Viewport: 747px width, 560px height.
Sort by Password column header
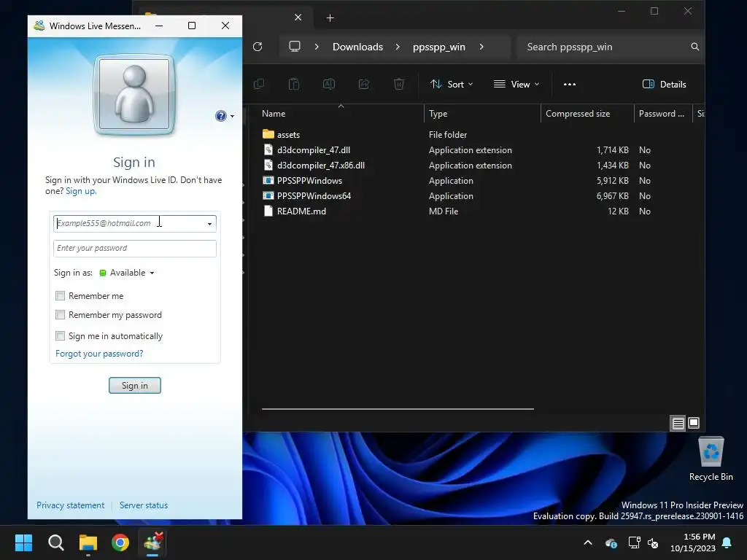pyautogui.click(x=662, y=113)
